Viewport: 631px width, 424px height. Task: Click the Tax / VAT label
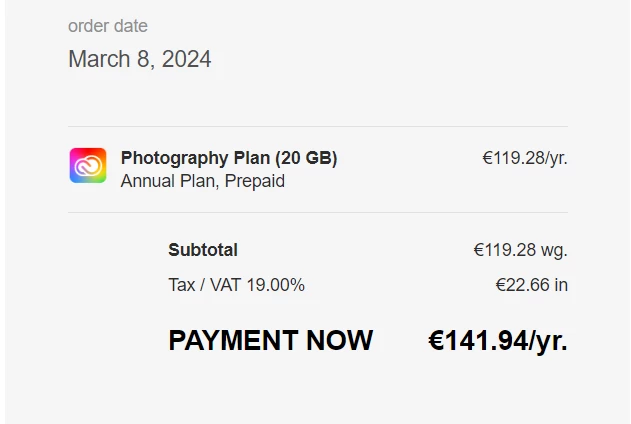point(201,285)
